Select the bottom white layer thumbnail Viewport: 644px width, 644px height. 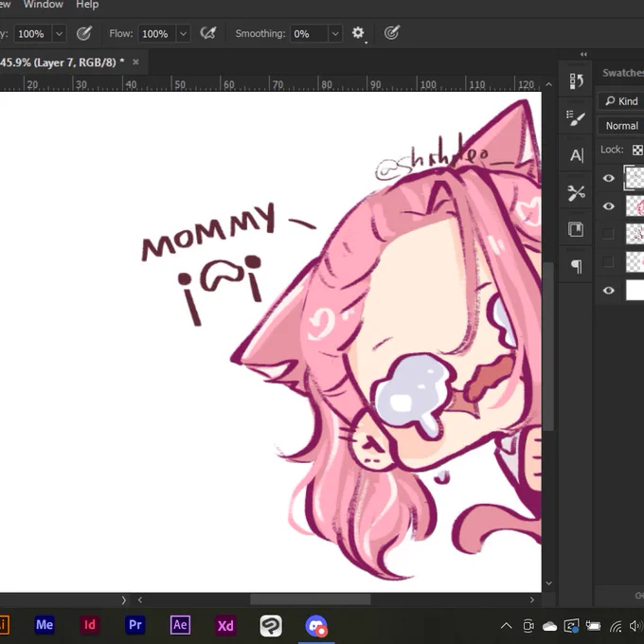[x=635, y=290]
